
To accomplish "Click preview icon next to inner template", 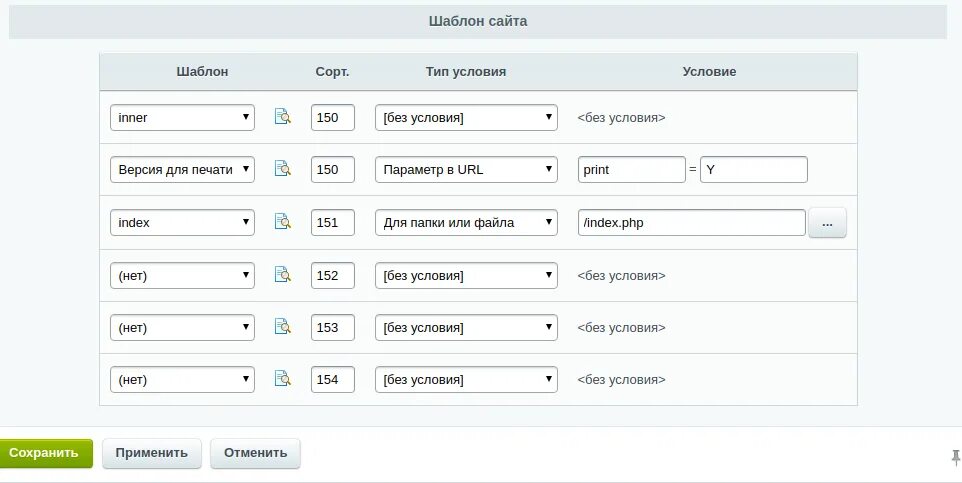I will tap(283, 117).
